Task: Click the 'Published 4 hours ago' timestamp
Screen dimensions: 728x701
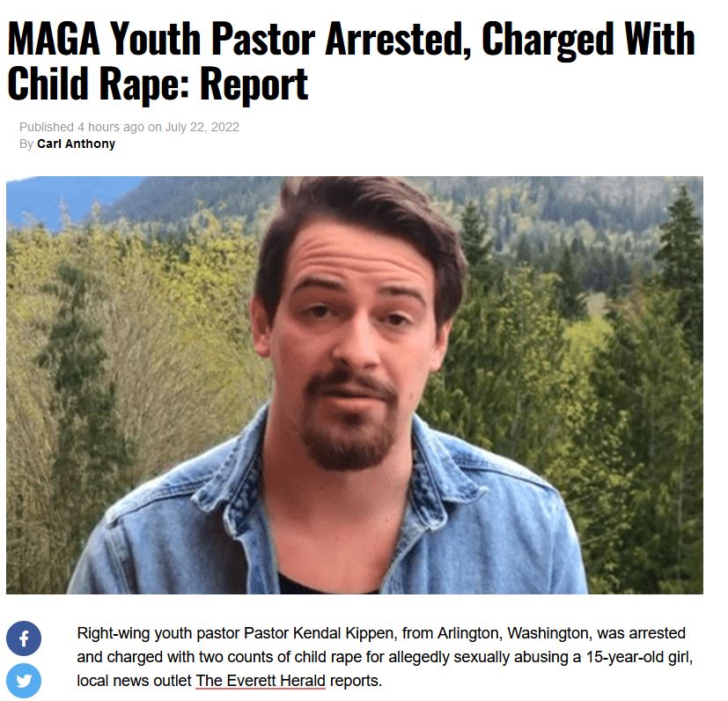Action: (x=82, y=128)
